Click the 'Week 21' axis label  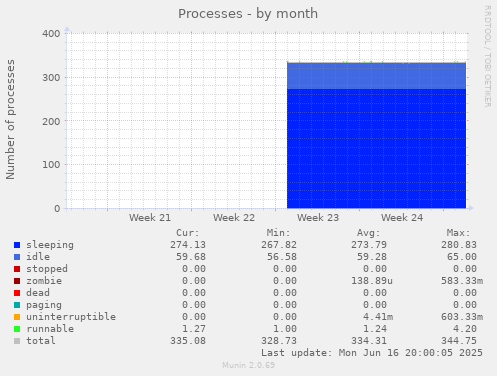coord(150,218)
